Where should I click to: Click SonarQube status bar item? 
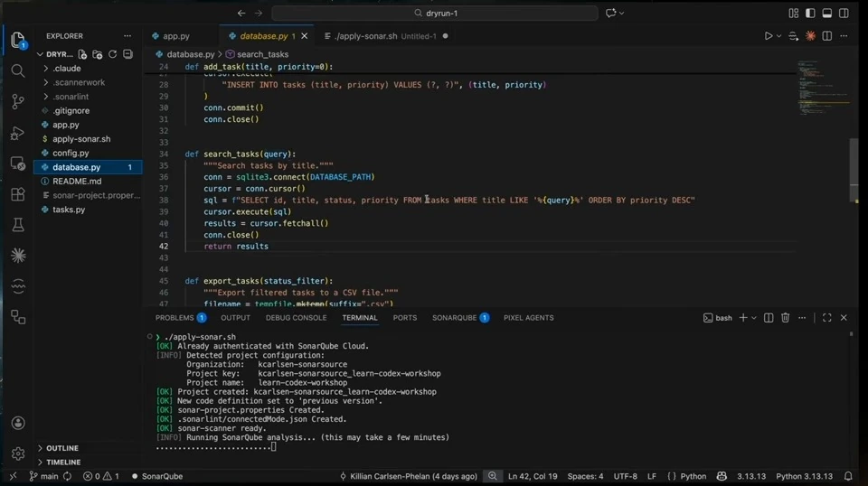(x=156, y=476)
